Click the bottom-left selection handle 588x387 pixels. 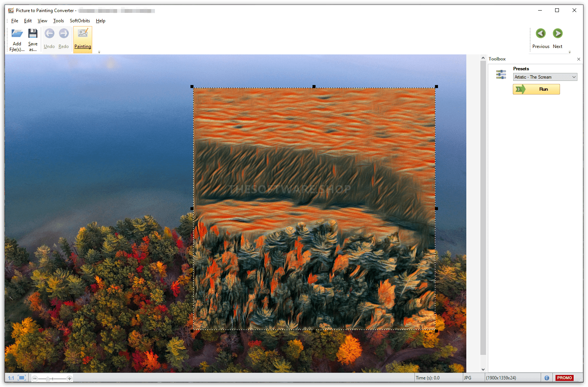192,331
